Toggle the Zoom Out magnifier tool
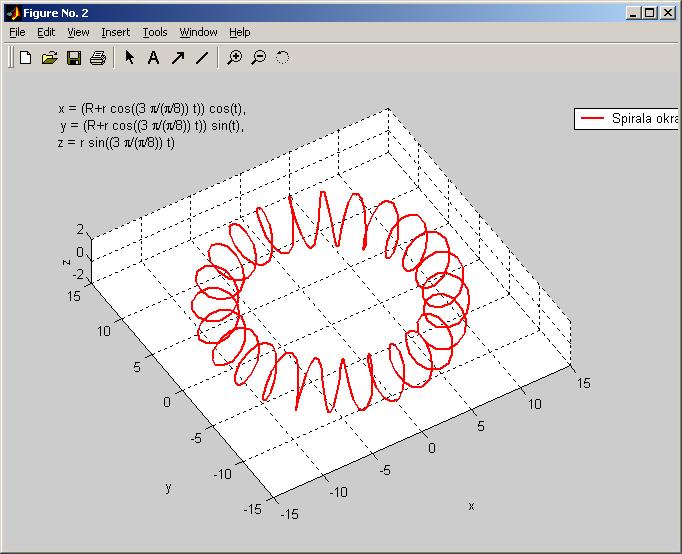682x554 pixels. (259, 58)
